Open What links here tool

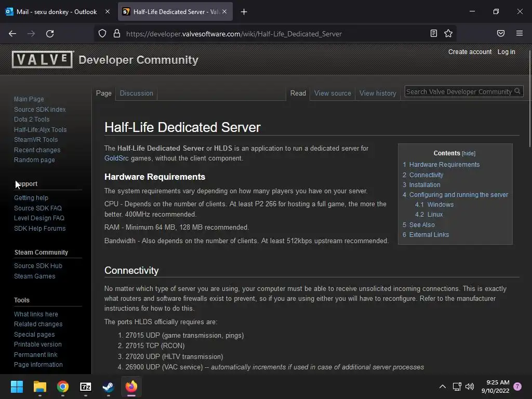click(x=36, y=314)
